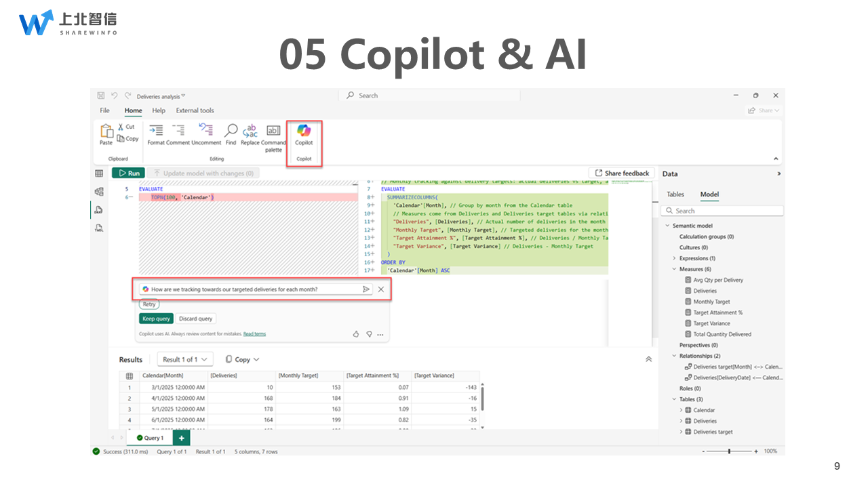Give thumbs up to Copilot response
The image size is (868, 488).
(356, 333)
